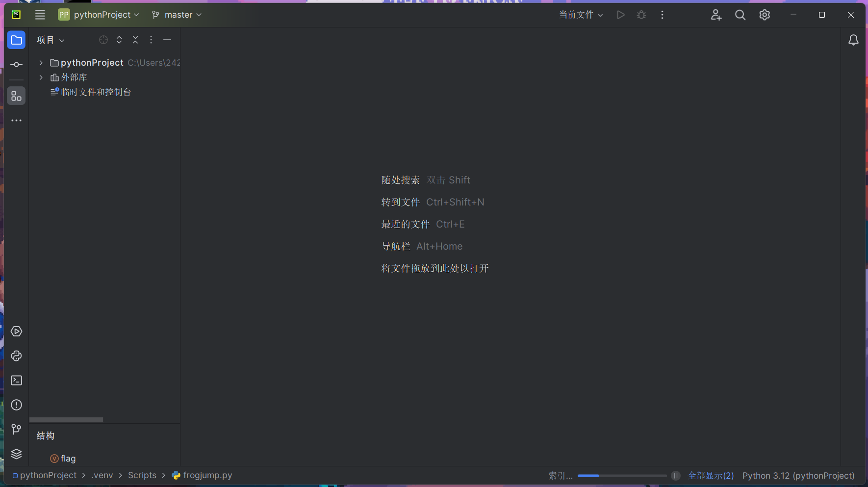The width and height of the screenshot is (868, 487).
Task: Select 临时文件和控制台 in project tree
Action: [96, 92]
